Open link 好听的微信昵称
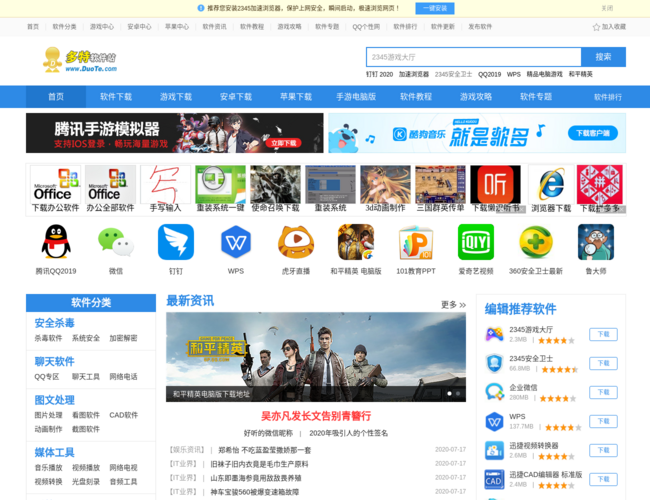The height and width of the screenshot is (500, 650). tap(268, 433)
